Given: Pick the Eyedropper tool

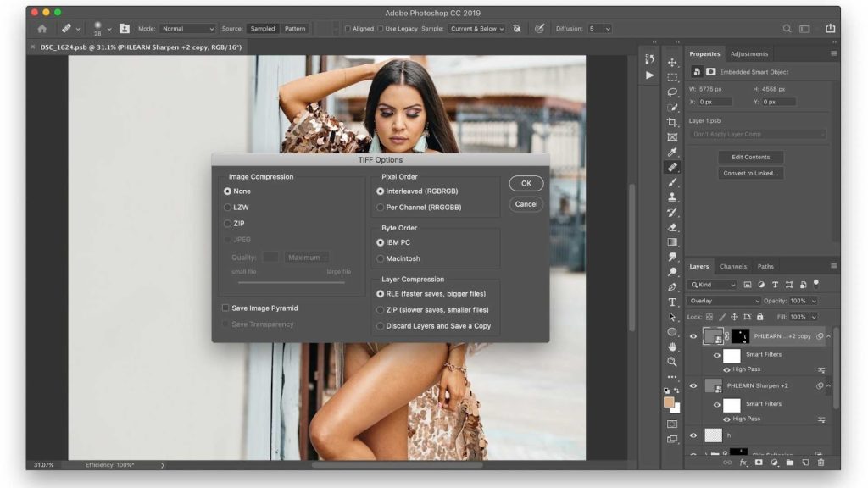Looking at the screenshot, I should pos(672,152).
